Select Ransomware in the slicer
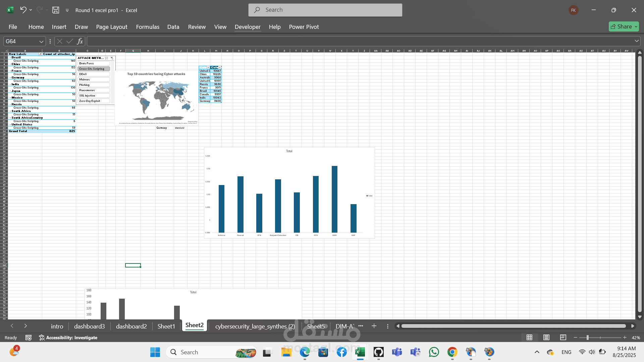This screenshot has height=362, width=644. point(94,90)
